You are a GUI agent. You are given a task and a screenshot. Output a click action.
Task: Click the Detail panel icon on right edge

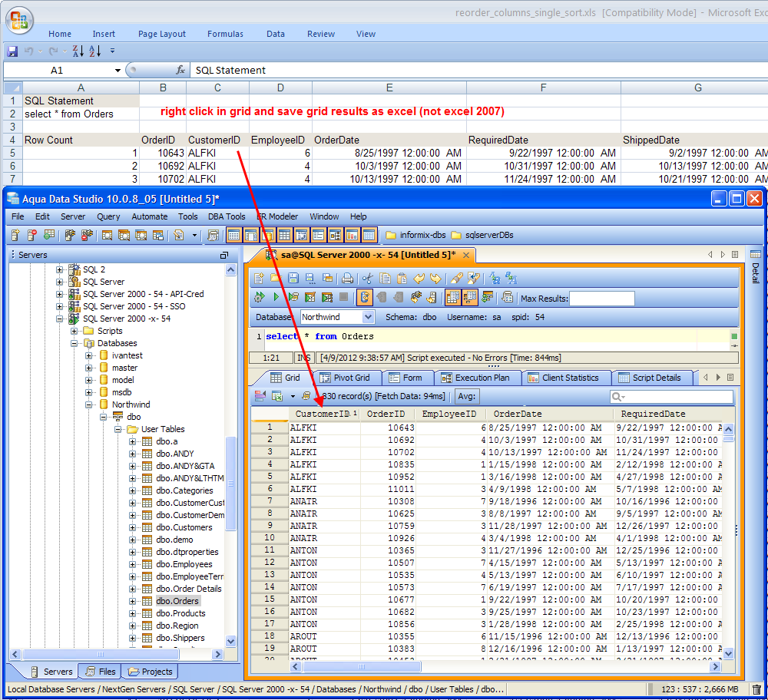coord(755,254)
